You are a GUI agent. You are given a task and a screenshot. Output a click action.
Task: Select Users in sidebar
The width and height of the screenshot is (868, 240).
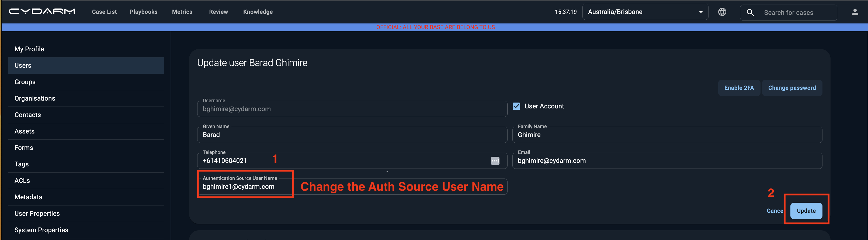[x=86, y=65]
